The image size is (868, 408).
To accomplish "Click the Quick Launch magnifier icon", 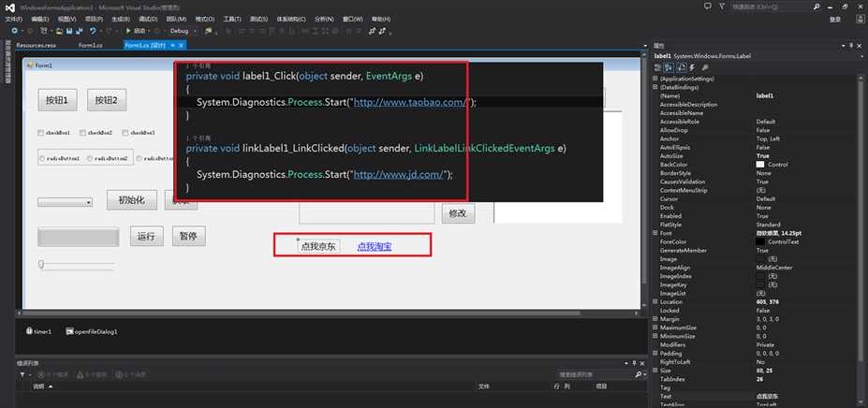I will point(817,7).
